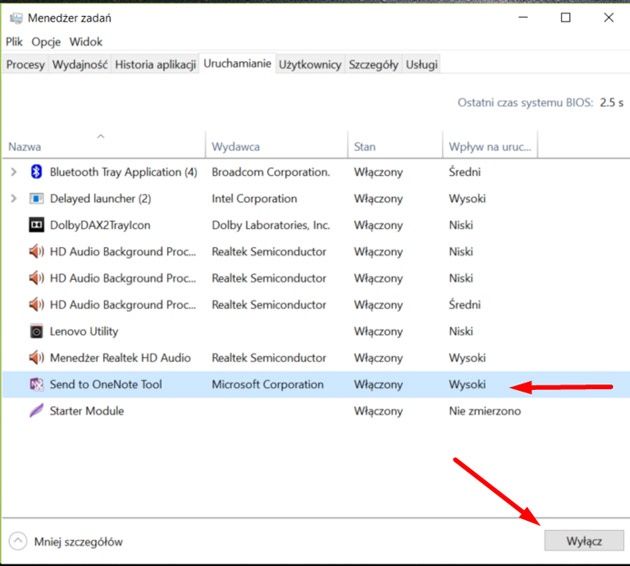Click Średni impact in Bluetooth Tray row
The height and width of the screenshot is (566, 630).
[x=464, y=172]
